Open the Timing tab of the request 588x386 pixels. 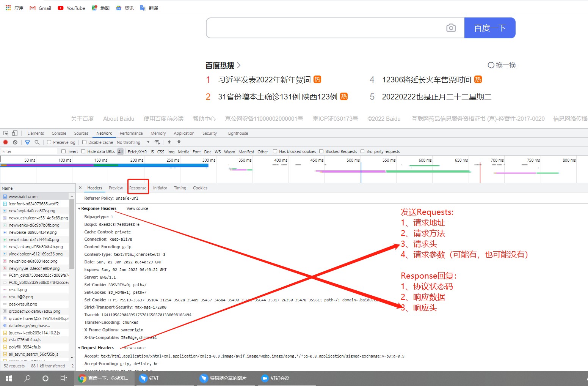180,188
